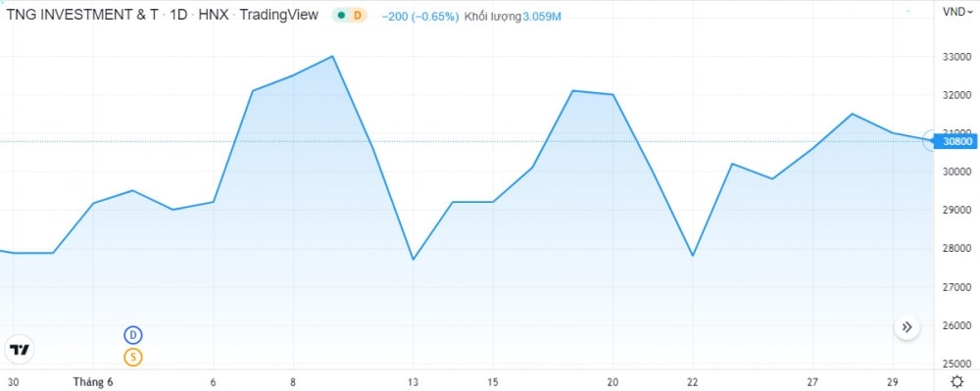Viewport: 980px width, 391px height.
Task: Click the scroll-to-latest double arrow button
Action: pos(906,326)
